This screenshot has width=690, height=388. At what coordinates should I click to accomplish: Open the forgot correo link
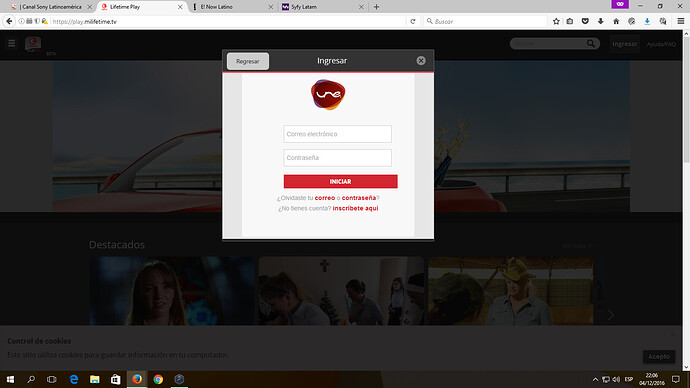[325, 198]
